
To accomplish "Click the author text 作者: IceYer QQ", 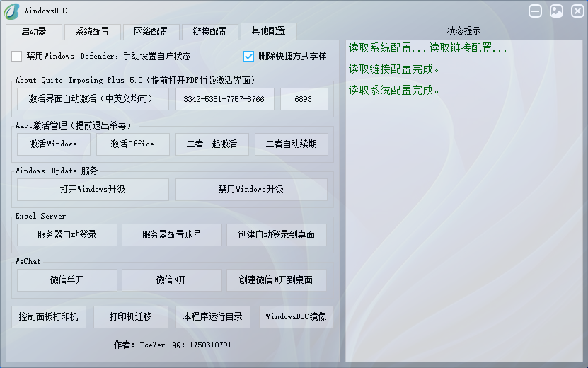I will point(173,345).
